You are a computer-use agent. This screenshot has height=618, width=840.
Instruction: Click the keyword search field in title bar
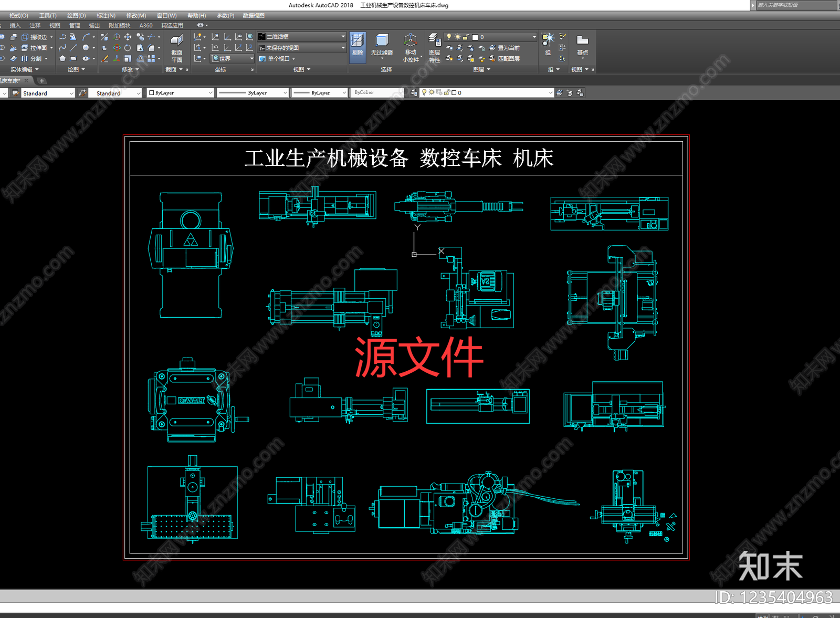tap(796, 5)
